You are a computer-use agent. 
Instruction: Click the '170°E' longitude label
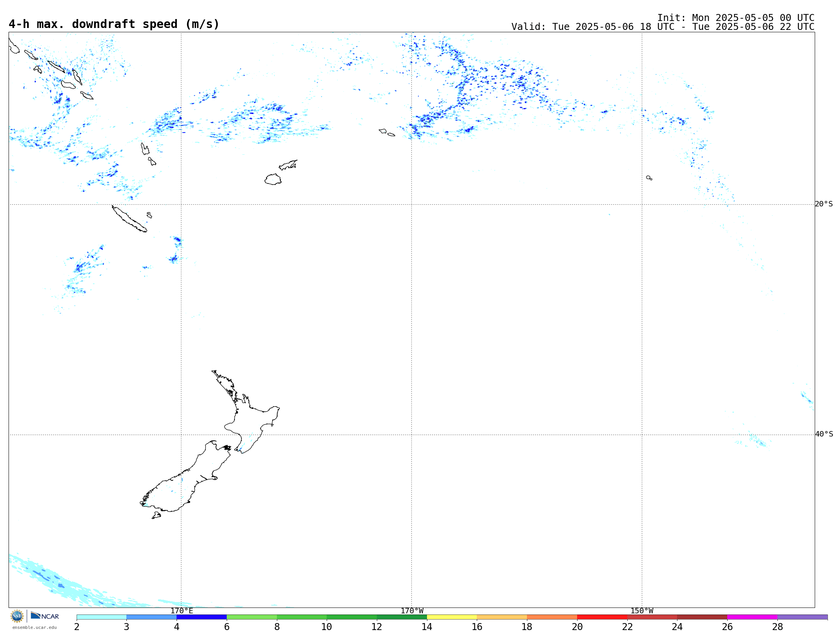(x=182, y=611)
